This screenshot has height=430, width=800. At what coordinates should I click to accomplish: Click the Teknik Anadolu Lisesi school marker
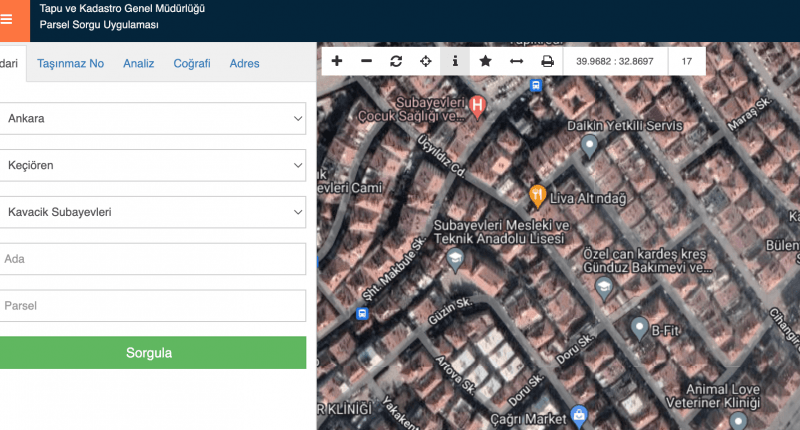pos(455,260)
